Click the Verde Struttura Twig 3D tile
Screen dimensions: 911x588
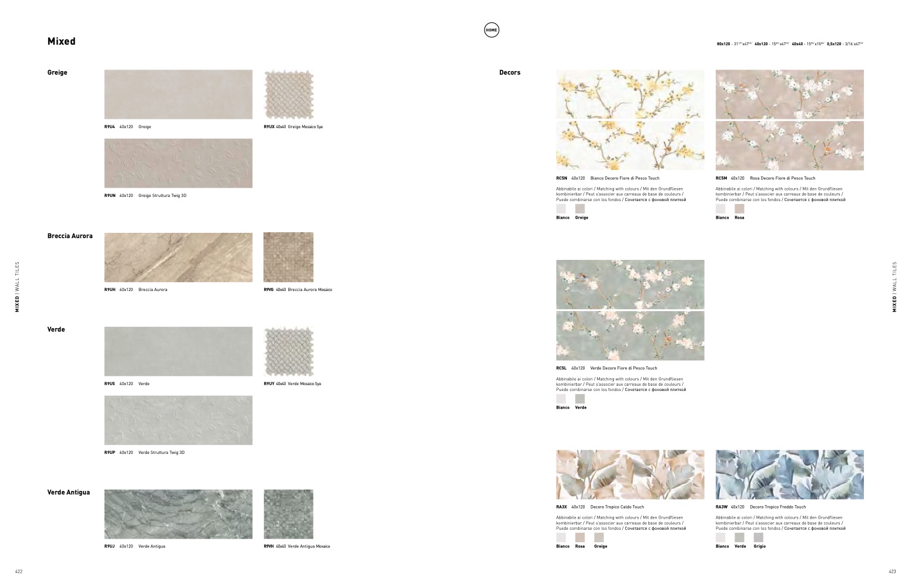[x=178, y=420]
